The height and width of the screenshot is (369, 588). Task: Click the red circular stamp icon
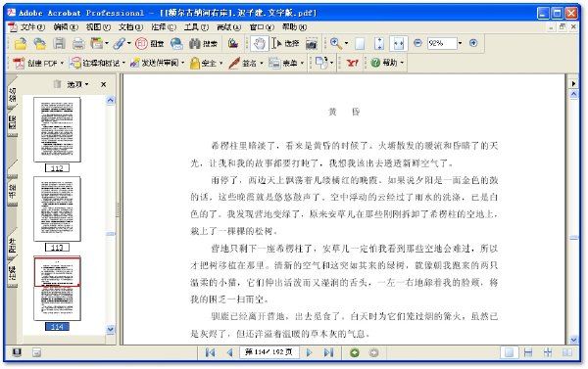[x=141, y=43]
